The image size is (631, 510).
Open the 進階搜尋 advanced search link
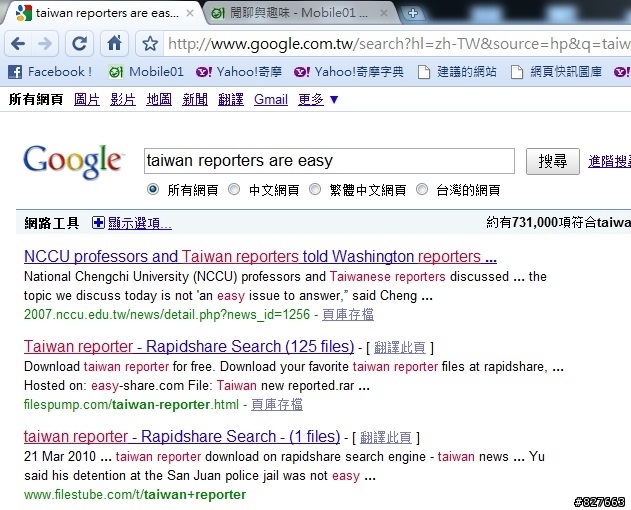pos(609,161)
